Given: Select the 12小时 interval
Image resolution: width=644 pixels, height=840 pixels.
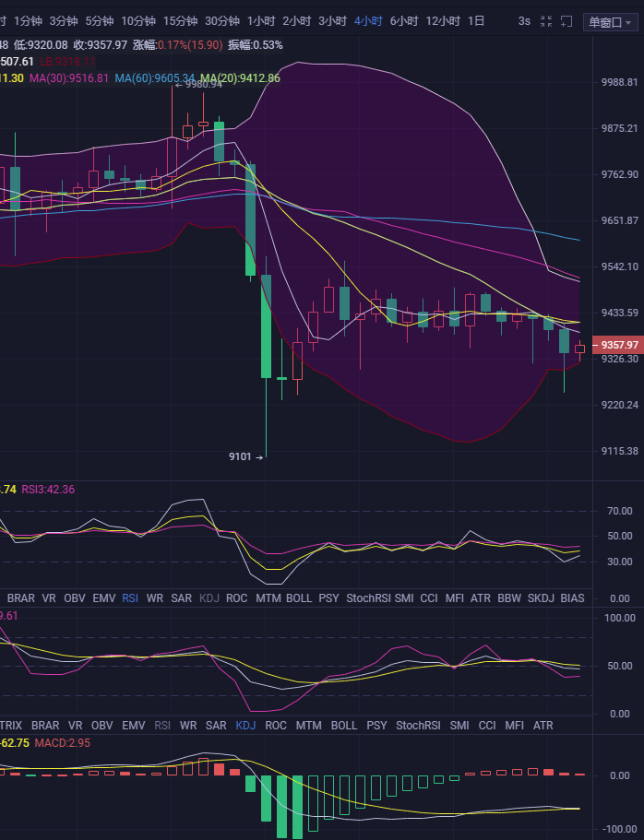Looking at the screenshot, I should tap(443, 20).
